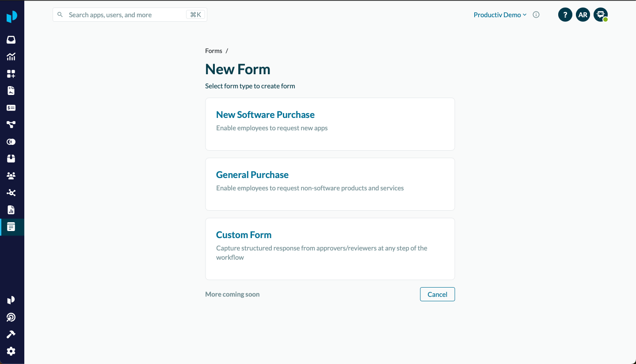This screenshot has width=636, height=364.
Task: Choose General Purchase form type
Action: (330, 184)
